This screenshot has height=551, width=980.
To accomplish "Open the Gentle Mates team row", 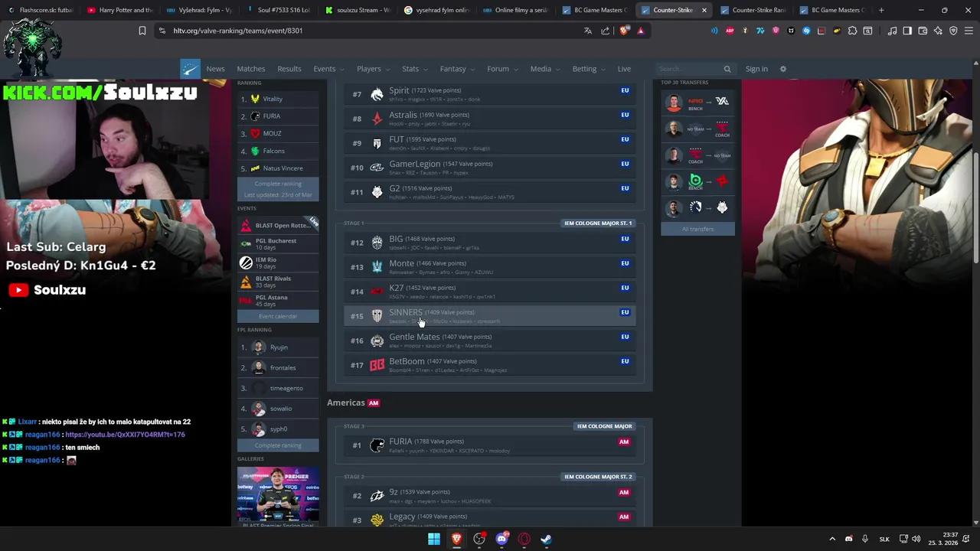I will click(x=490, y=341).
